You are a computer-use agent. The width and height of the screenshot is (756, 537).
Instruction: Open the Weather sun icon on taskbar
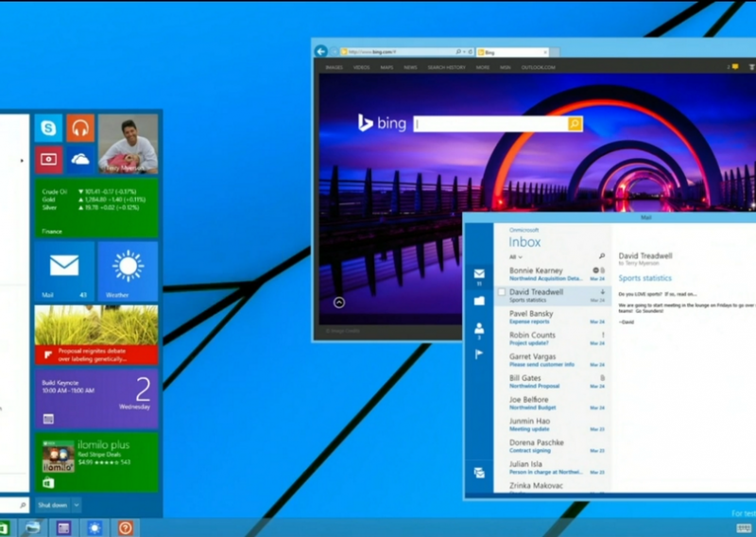tap(94, 528)
